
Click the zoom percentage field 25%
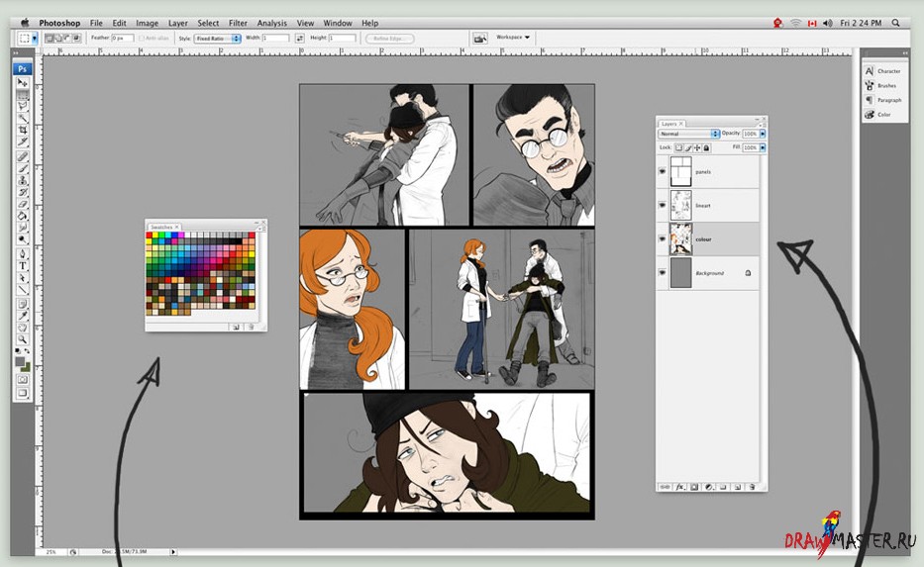(x=51, y=552)
